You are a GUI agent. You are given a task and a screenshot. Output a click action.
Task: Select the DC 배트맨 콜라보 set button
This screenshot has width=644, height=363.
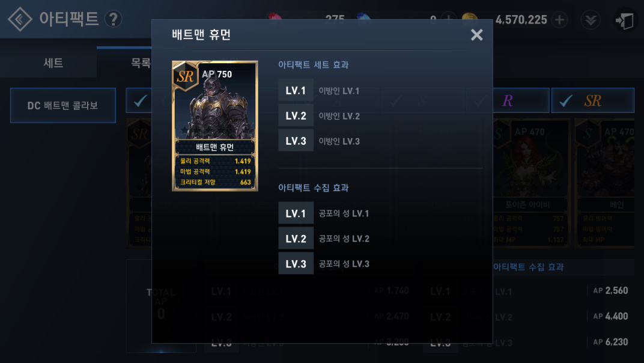click(x=63, y=106)
